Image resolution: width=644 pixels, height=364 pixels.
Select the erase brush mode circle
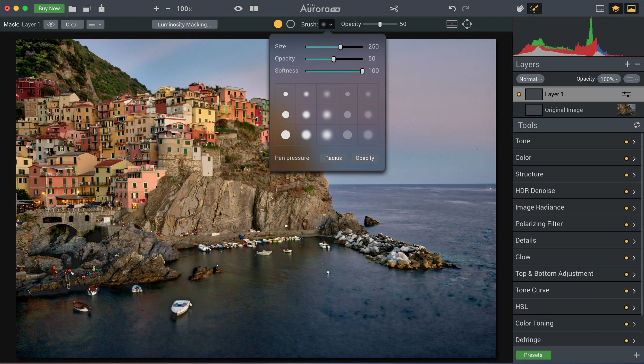point(290,24)
